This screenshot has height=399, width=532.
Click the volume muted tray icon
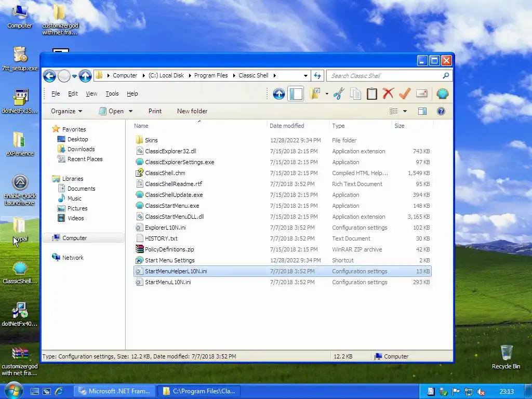pyautogui.click(x=481, y=392)
